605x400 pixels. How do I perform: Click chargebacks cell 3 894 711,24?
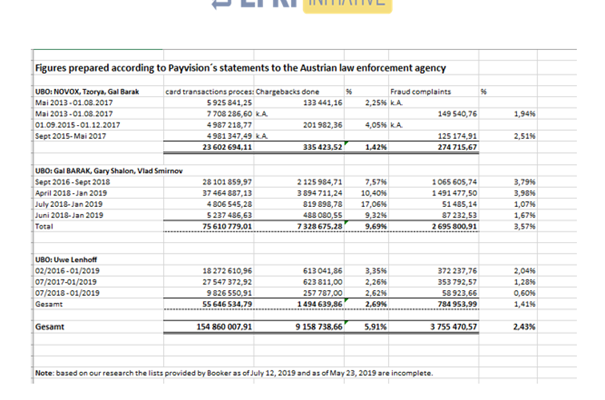point(319,193)
